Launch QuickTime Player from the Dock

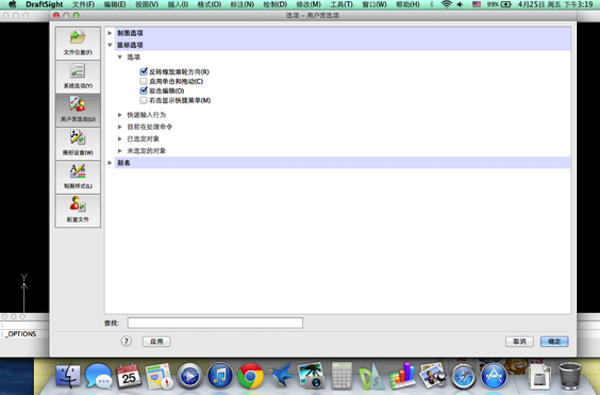coord(189,376)
